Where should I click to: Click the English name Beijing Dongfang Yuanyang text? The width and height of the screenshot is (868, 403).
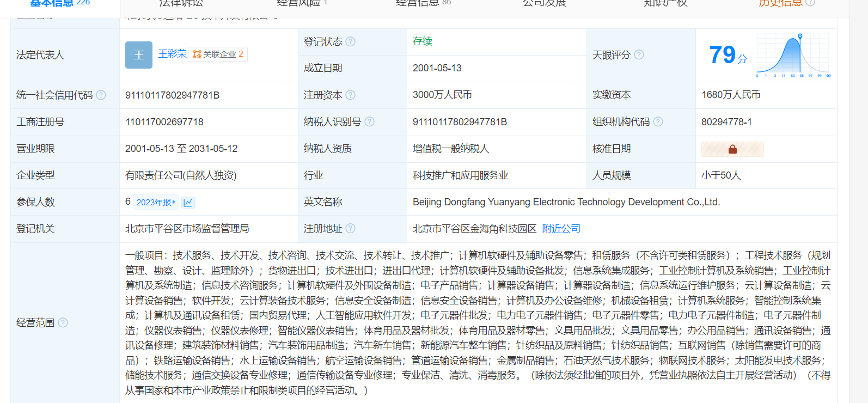[x=566, y=202]
